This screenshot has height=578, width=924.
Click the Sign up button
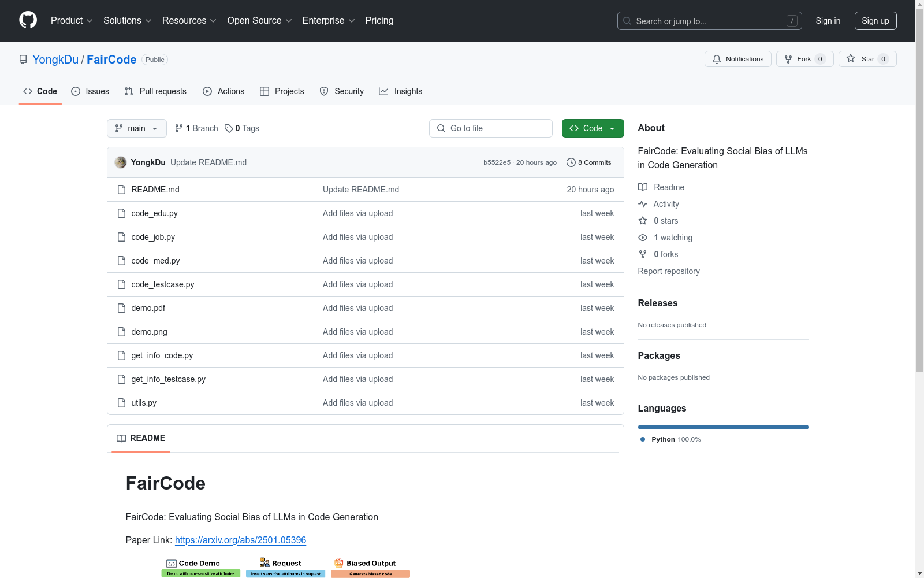875,21
